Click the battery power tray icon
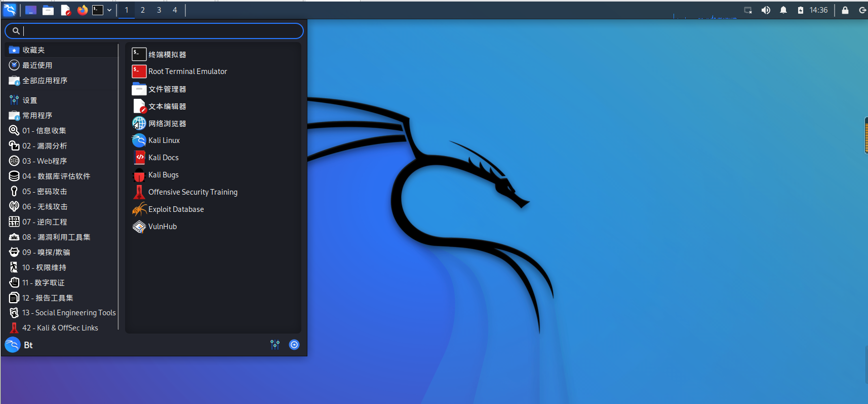This screenshot has width=868, height=404. (800, 10)
